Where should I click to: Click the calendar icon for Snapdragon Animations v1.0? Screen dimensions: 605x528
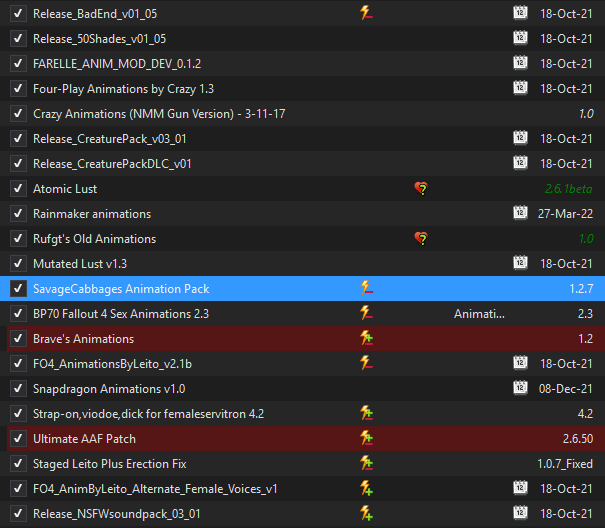click(520, 388)
